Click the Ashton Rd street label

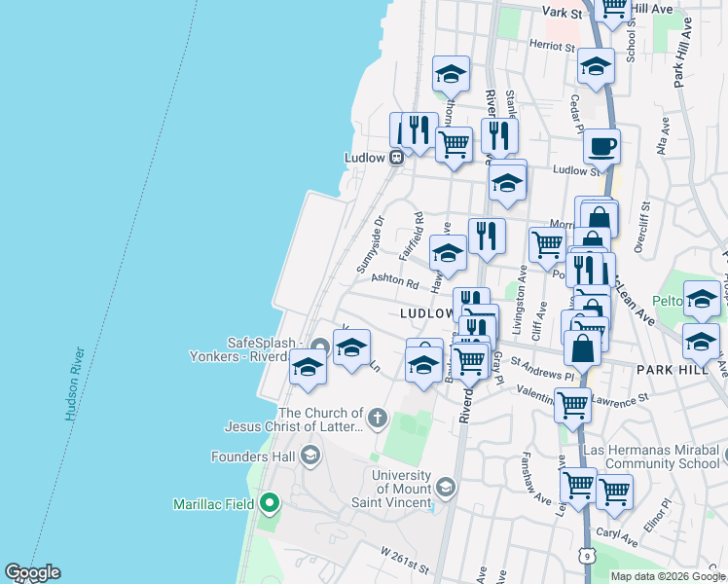(x=395, y=281)
